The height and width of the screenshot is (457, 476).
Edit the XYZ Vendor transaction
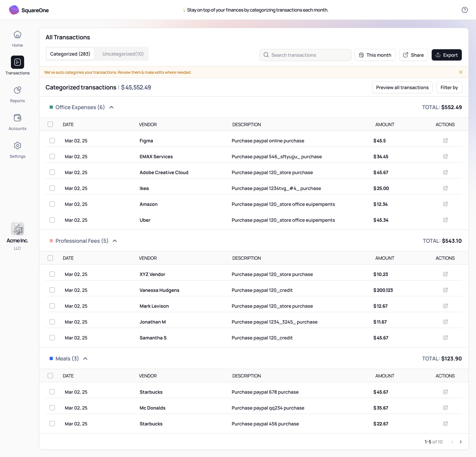point(445,274)
